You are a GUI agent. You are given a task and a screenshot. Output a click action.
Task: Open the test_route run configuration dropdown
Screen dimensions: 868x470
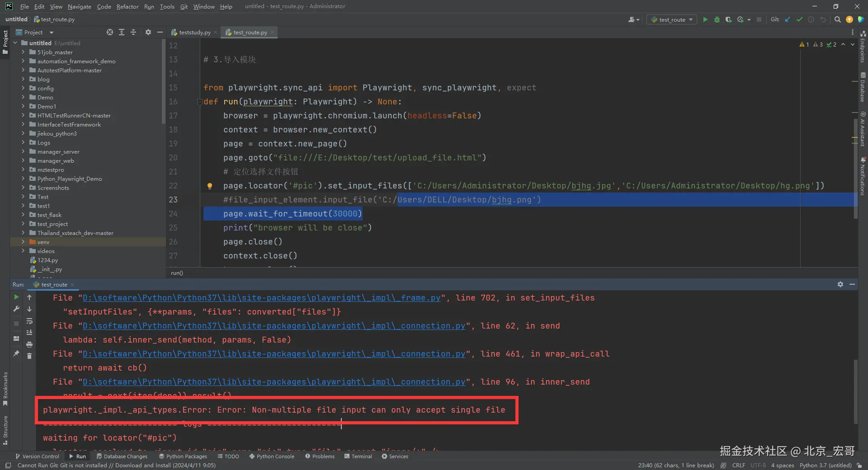[x=672, y=19]
